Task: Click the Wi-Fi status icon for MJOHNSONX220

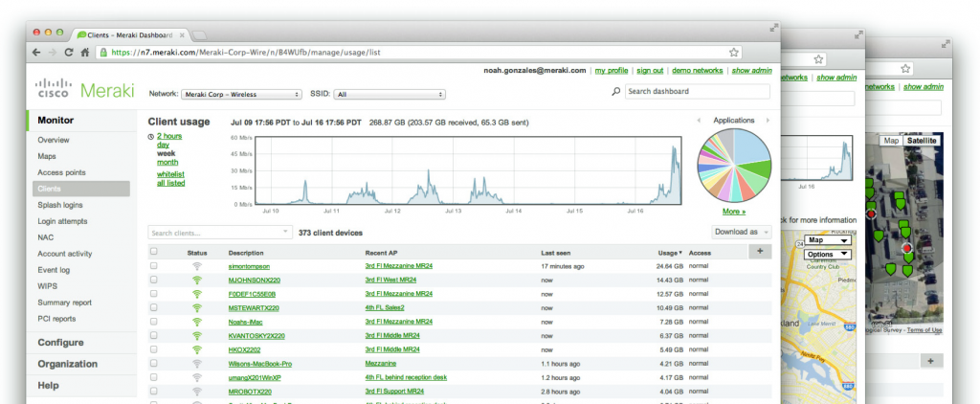Action: pyautogui.click(x=197, y=280)
